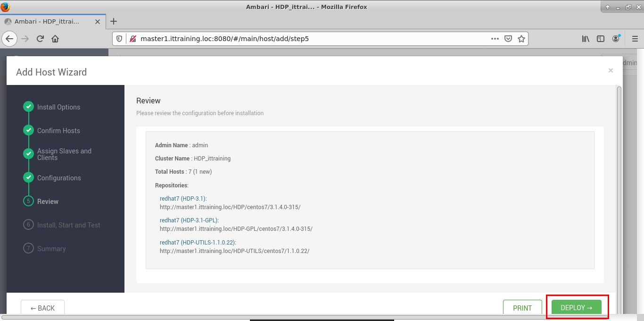Toggle the Firefox sidebar view
This screenshot has height=321, width=644.
point(601,39)
